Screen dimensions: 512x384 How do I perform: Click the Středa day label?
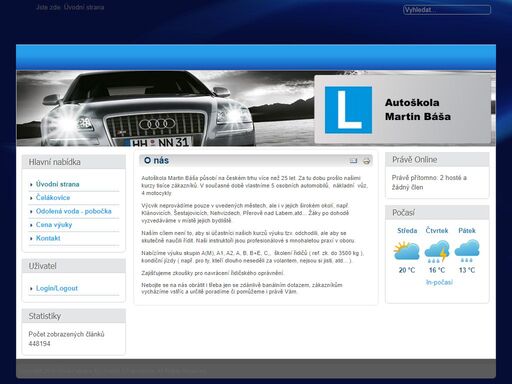click(407, 230)
